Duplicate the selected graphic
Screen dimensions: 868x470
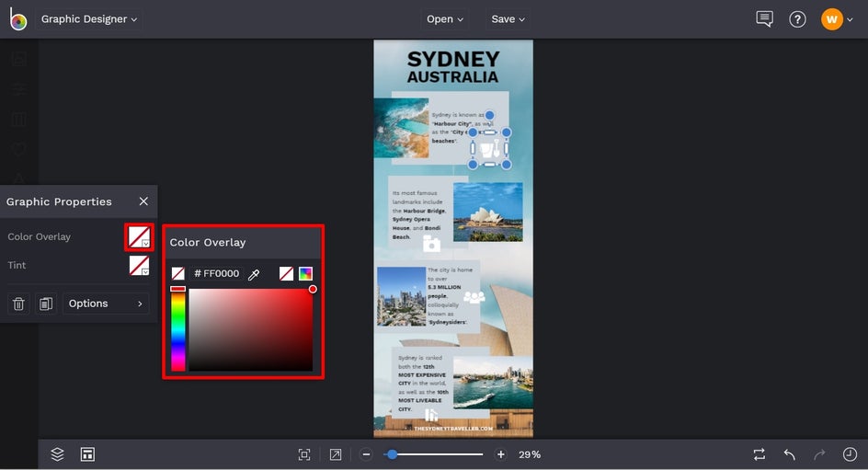46,304
